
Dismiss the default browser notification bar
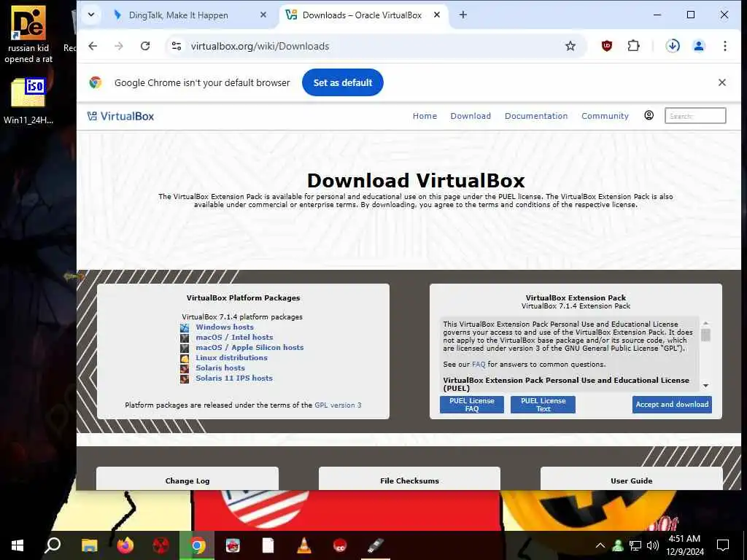point(721,82)
